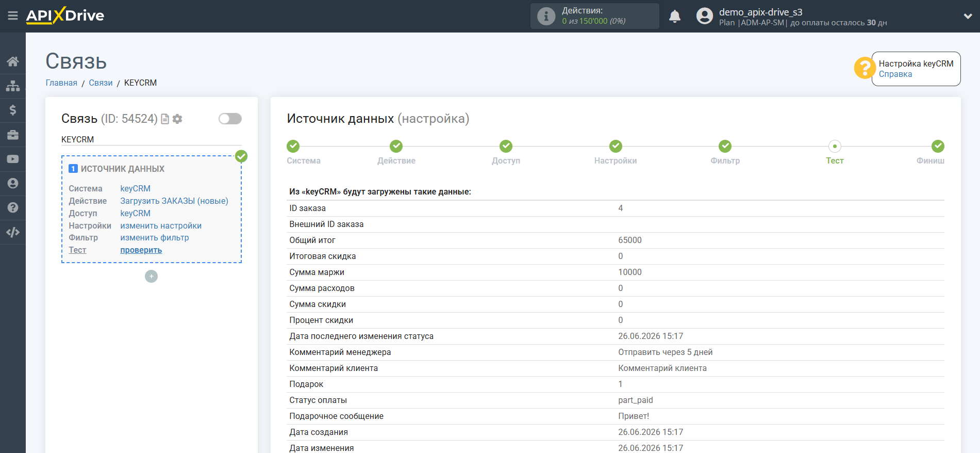Viewport: 980px width, 453px height.
Task: Click изменить фильтр link
Action: pos(154,237)
